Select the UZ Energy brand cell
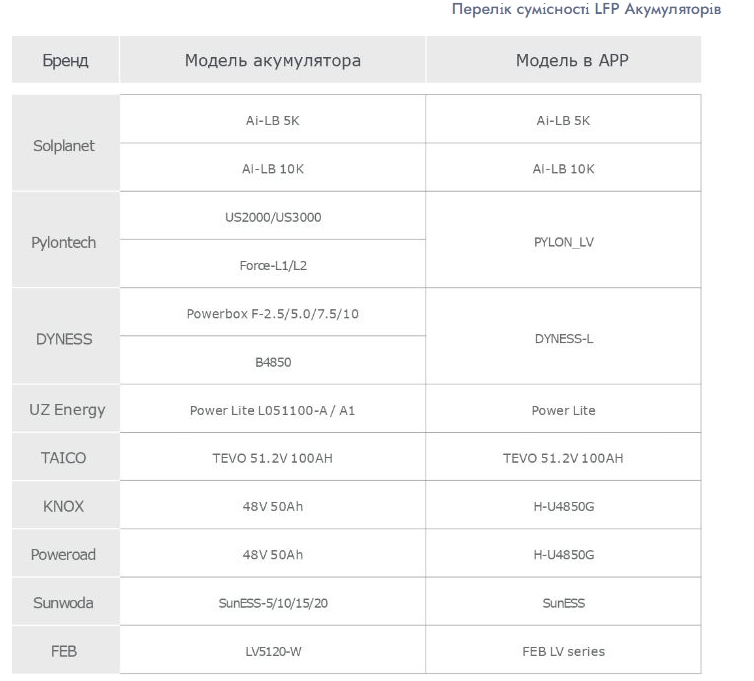This screenshot has height=681, width=754. [x=67, y=410]
